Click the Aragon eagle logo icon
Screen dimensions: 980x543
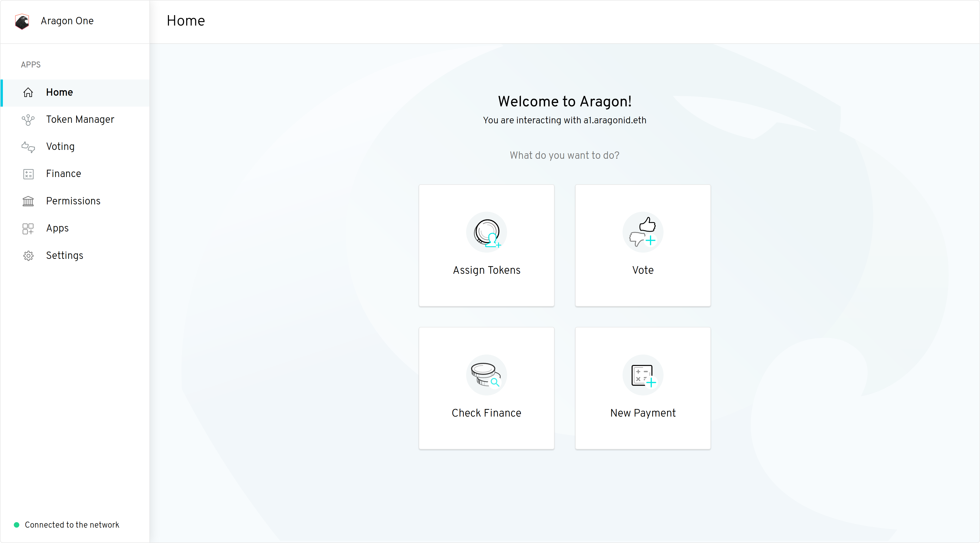click(x=22, y=21)
